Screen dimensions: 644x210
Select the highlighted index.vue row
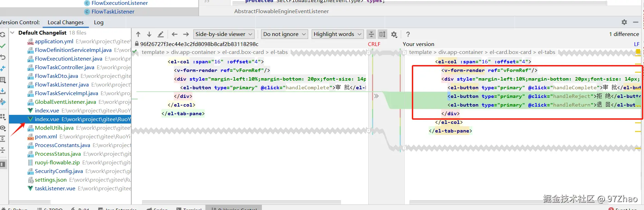pyautogui.click(x=70, y=119)
